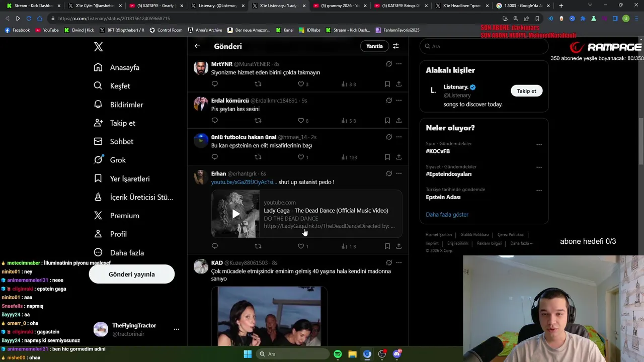
Task: Follow Listenary with Takip et button
Action: pos(527,91)
